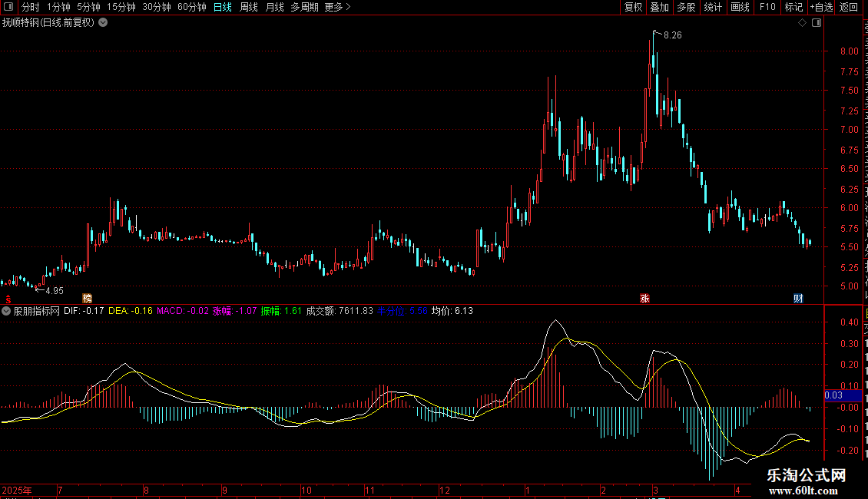The width and height of the screenshot is (868, 499).
Task: Click the 振幅: 1.61 value
Action: tap(281, 311)
